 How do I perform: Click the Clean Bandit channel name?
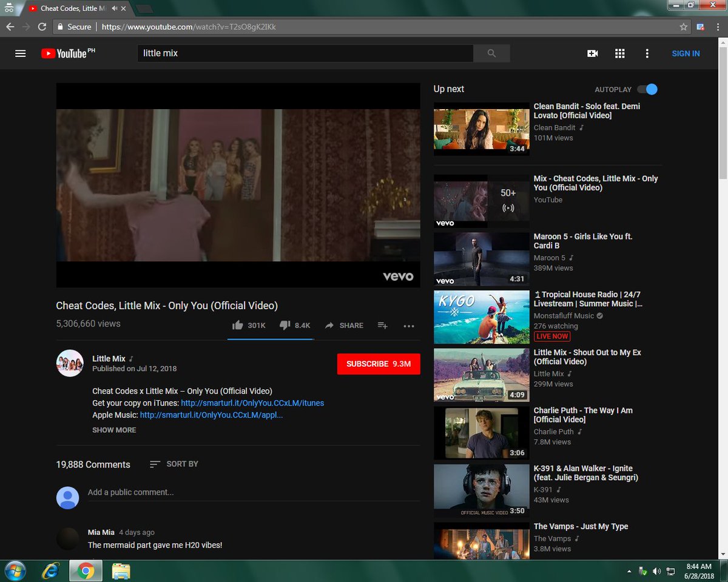554,127
